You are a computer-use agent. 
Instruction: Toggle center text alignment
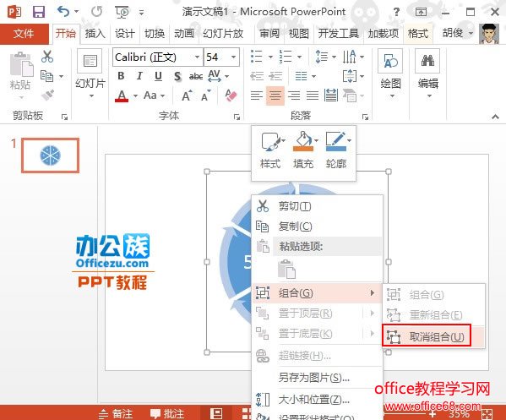pyautogui.click(x=275, y=95)
